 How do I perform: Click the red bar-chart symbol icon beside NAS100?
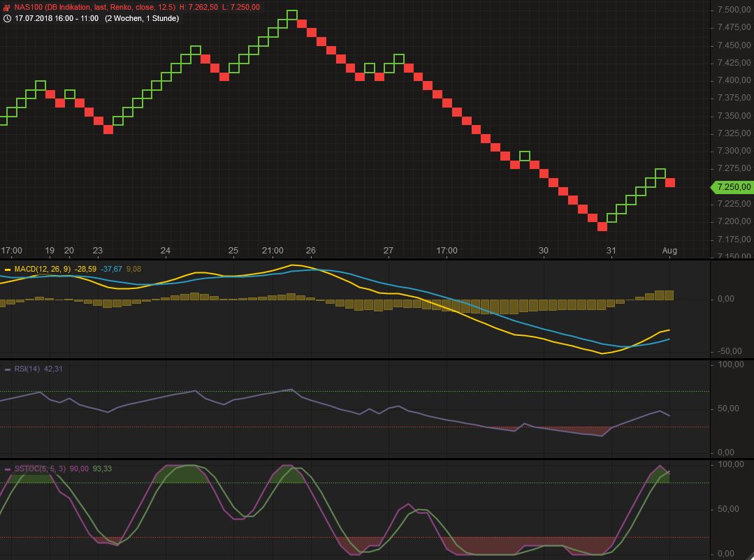[6, 9]
